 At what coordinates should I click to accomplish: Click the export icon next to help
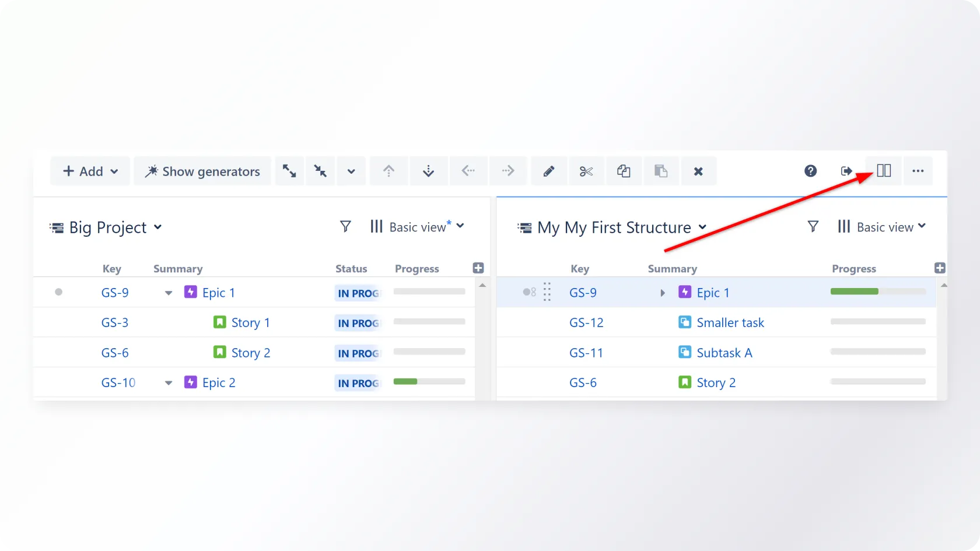(x=846, y=171)
